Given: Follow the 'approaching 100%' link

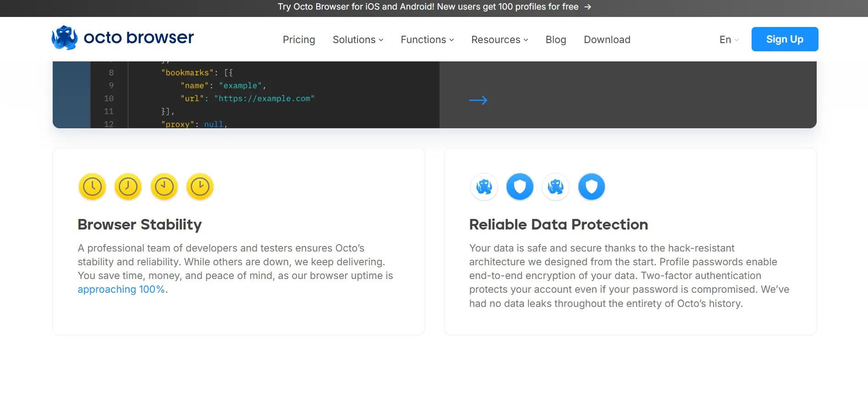Looking at the screenshot, I should click(x=121, y=290).
